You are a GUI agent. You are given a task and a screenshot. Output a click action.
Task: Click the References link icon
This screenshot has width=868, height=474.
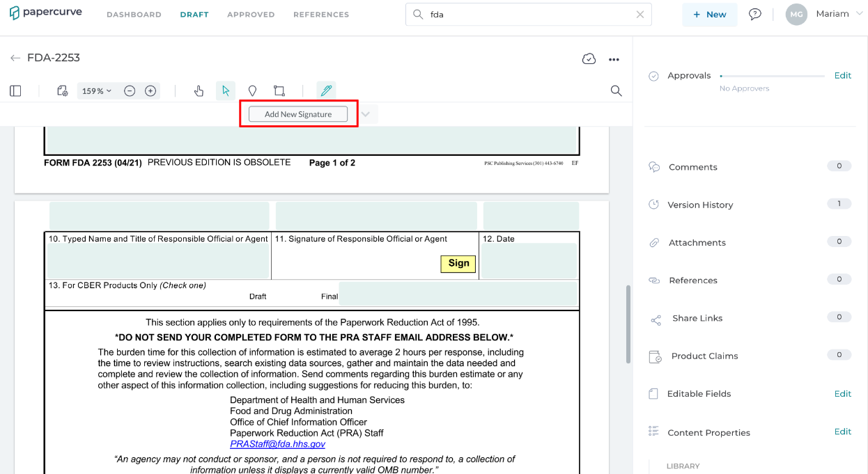654,280
